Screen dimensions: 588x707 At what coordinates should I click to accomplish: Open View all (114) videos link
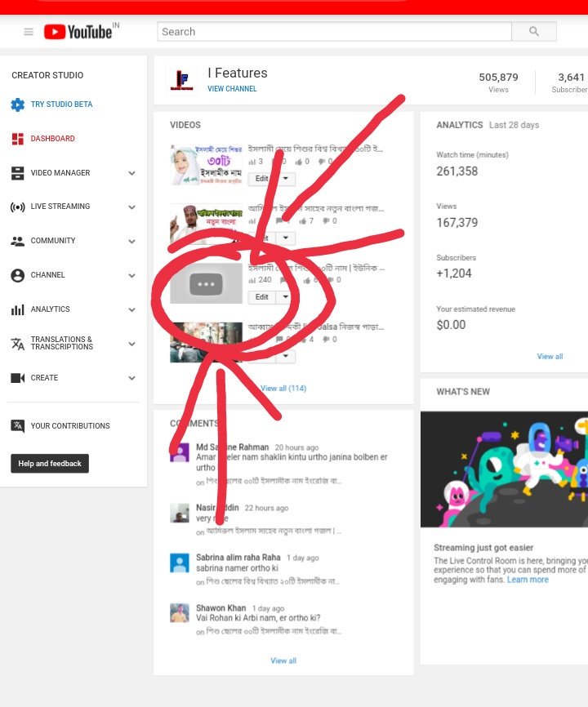[283, 389]
